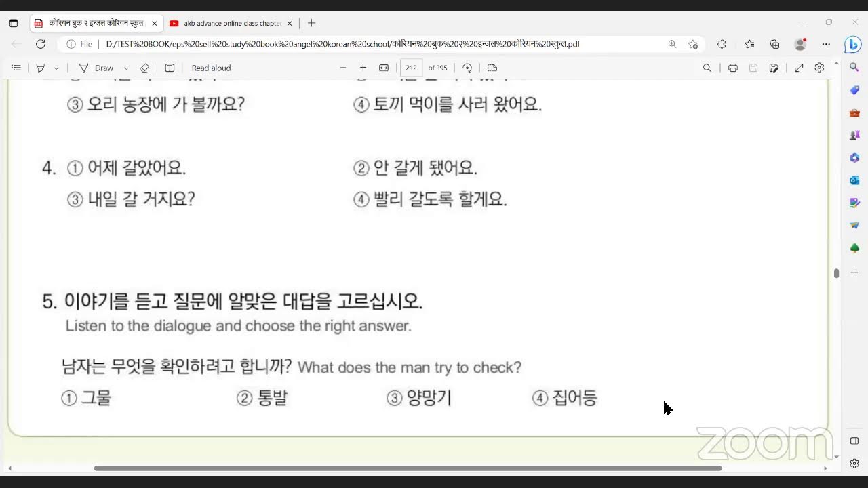The image size is (868, 488).
Task: Open PDF toolbar settings gear
Action: pos(819,68)
